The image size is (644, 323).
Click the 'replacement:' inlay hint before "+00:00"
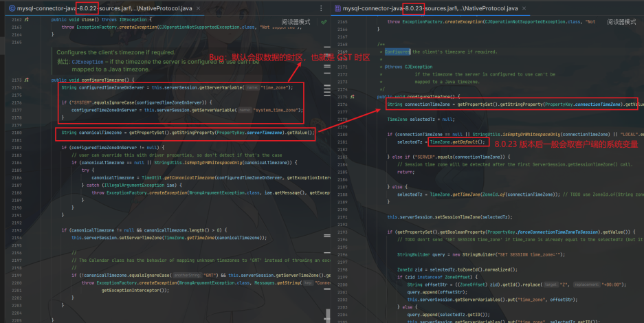pos(588,285)
